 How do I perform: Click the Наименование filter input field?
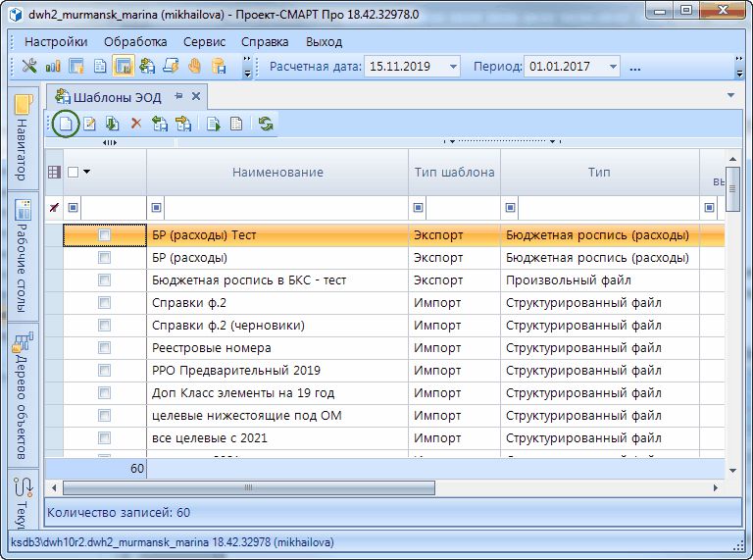(284, 208)
